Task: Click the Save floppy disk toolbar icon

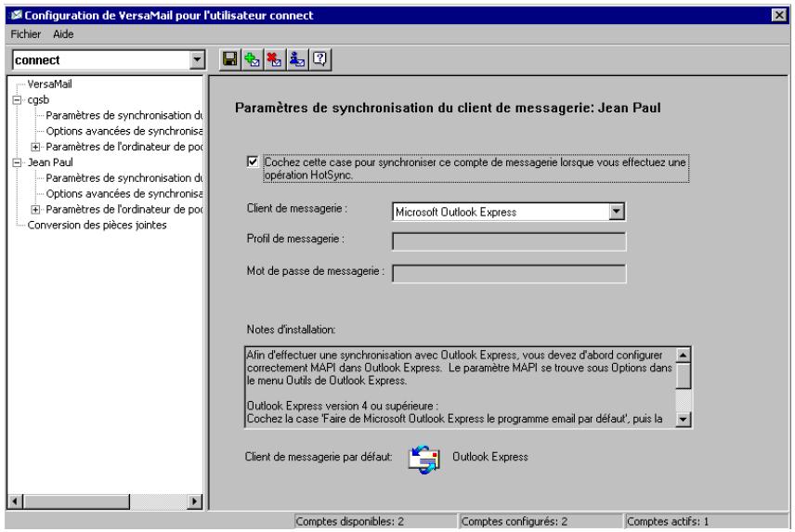Action: pos(230,59)
